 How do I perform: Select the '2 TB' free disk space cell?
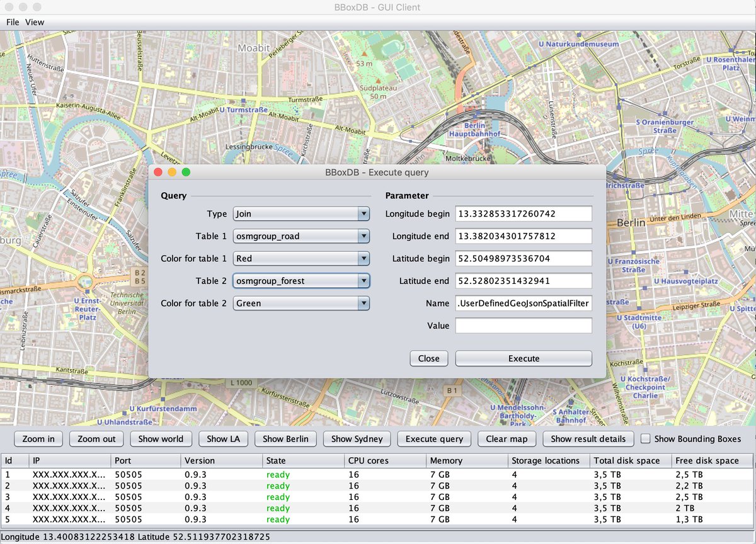713,508
